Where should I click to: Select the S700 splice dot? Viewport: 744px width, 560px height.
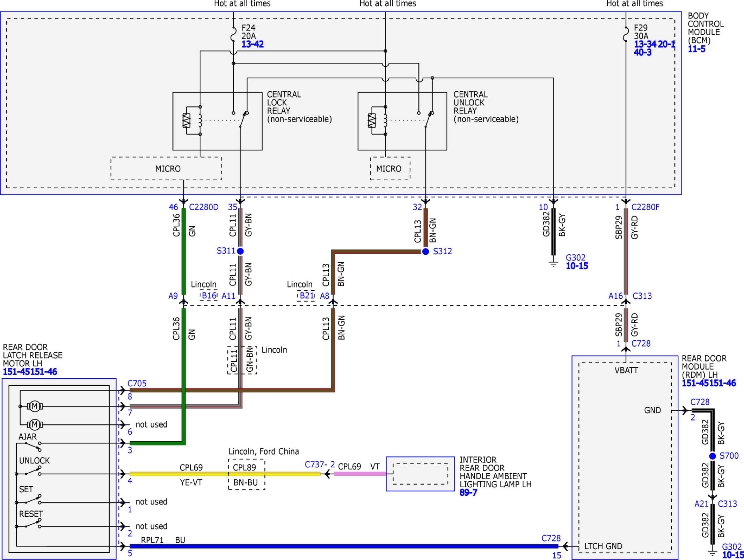coord(713,456)
